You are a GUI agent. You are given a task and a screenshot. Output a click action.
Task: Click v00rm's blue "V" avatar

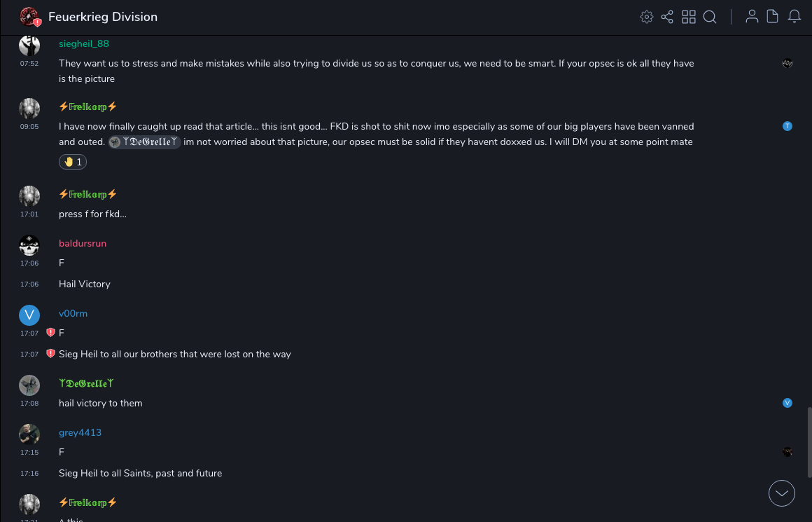(29, 315)
